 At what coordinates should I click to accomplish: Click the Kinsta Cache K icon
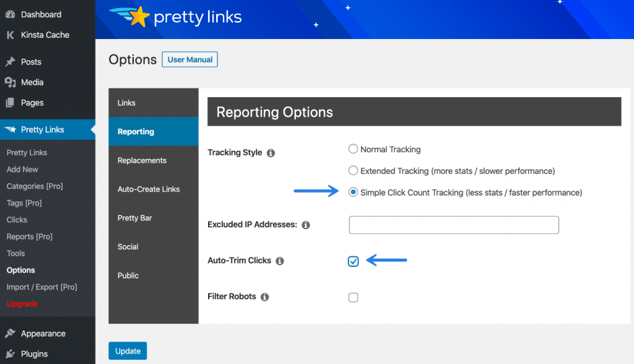(x=10, y=35)
